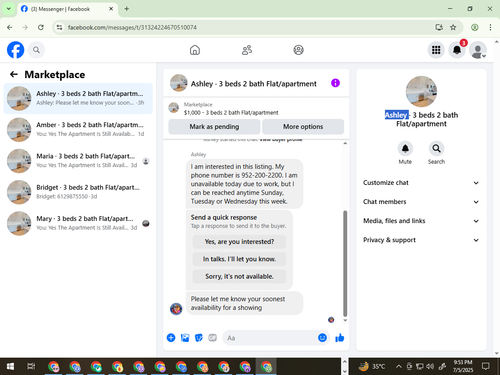This screenshot has width=500, height=375.
Task: Choose a sticker icon in composer
Action: pyautogui.click(x=199, y=338)
